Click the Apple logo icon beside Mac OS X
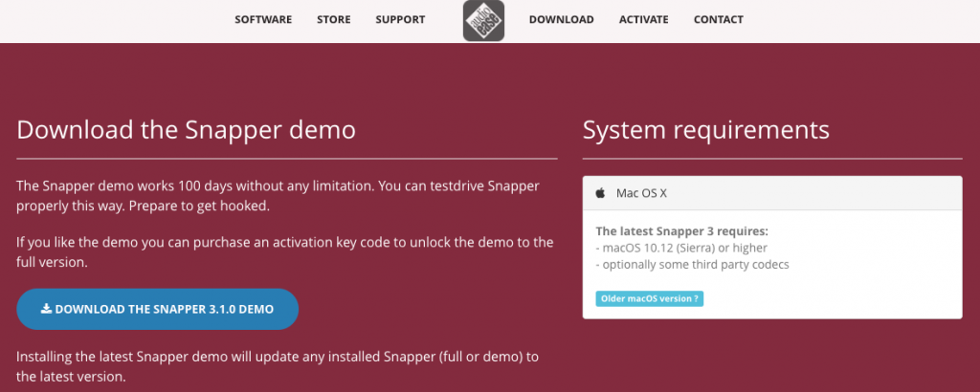 coord(600,193)
